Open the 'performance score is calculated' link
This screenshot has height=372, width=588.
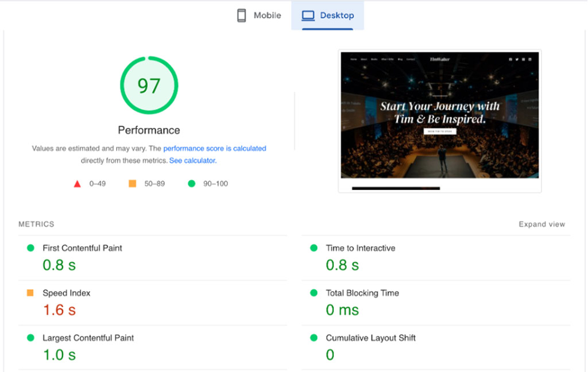tap(215, 148)
